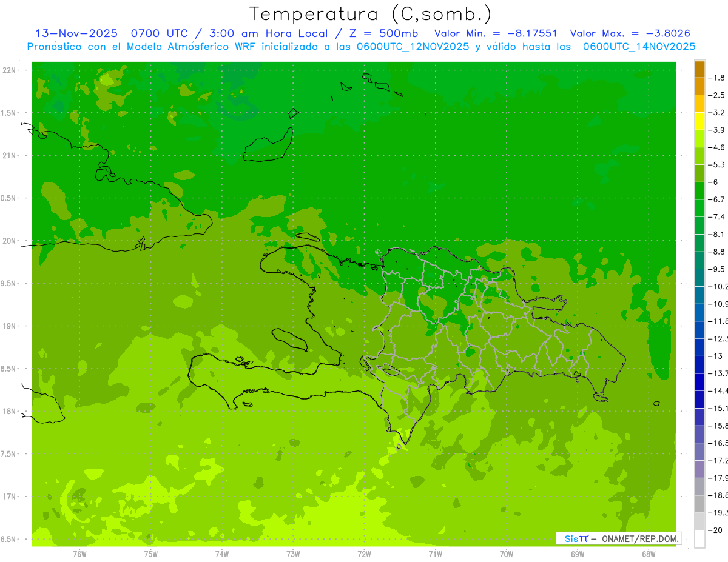Click the "-8.8" color bar value
The image size is (728, 562).
point(717,252)
